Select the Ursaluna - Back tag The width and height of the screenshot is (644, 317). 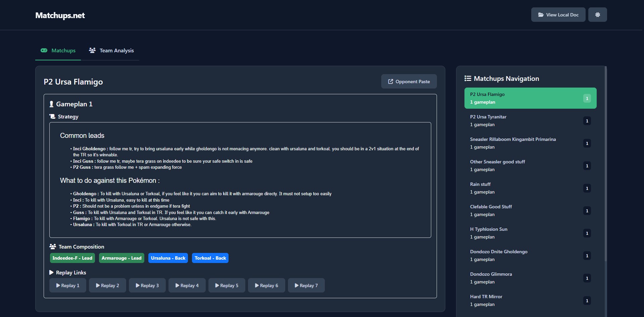click(x=168, y=258)
